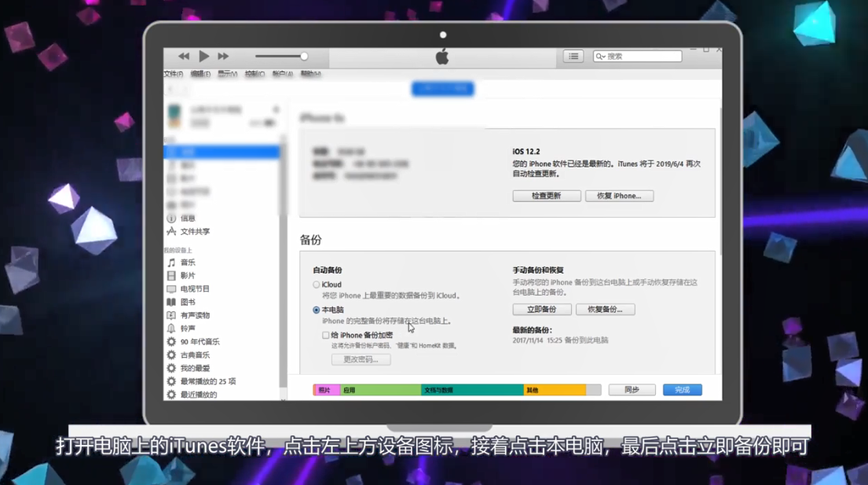
Task: Click the 立即备份 button
Action: click(542, 310)
